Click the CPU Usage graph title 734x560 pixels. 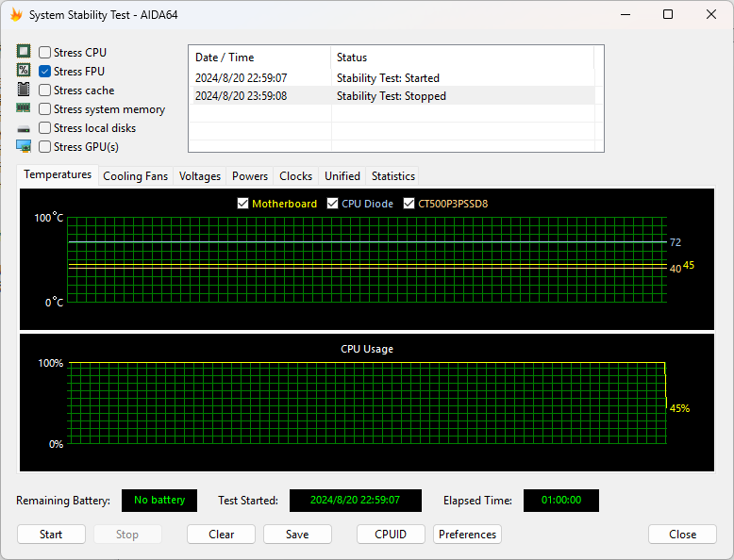pyautogui.click(x=367, y=349)
